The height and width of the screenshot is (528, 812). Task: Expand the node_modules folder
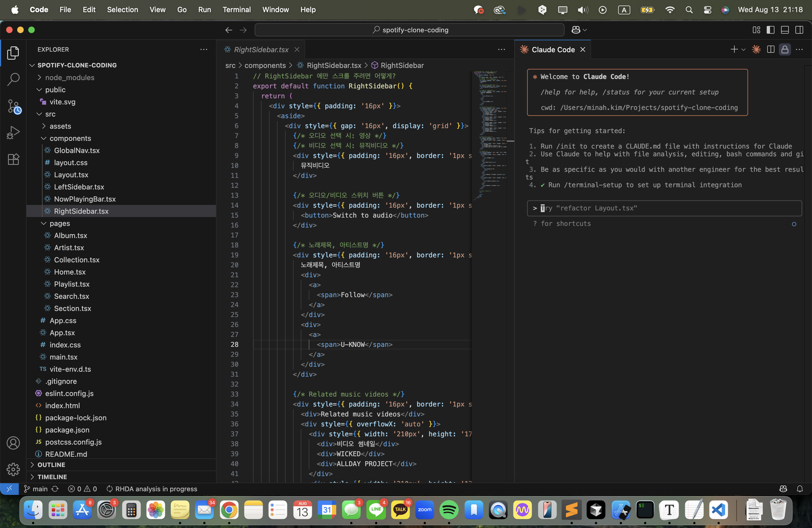pyautogui.click(x=70, y=77)
